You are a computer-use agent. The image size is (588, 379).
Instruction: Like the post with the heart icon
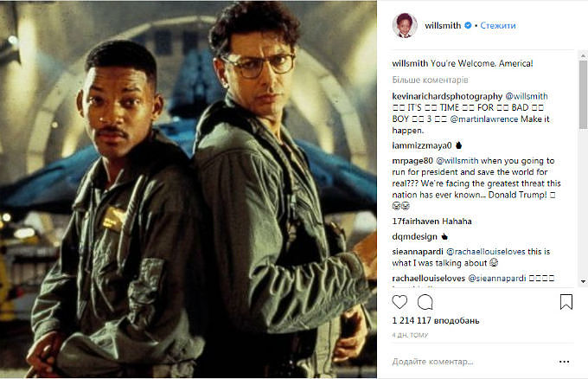(399, 302)
